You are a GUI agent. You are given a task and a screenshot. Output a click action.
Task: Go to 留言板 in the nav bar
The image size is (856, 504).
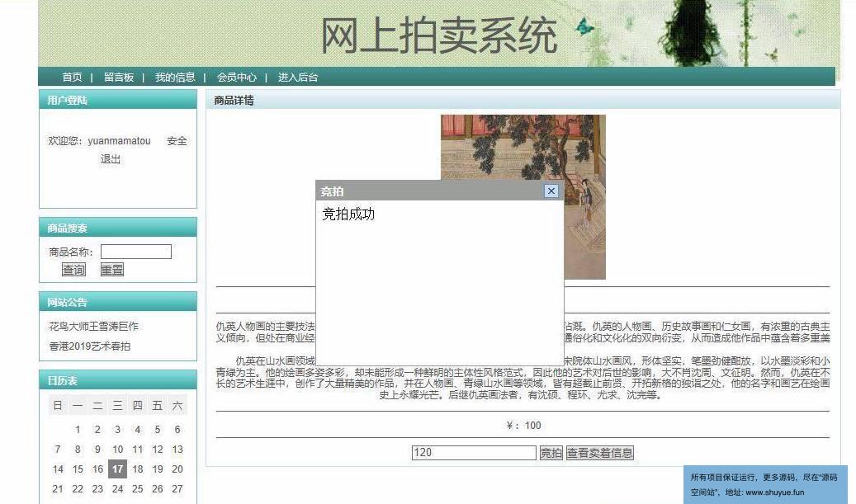click(x=119, y=78)
